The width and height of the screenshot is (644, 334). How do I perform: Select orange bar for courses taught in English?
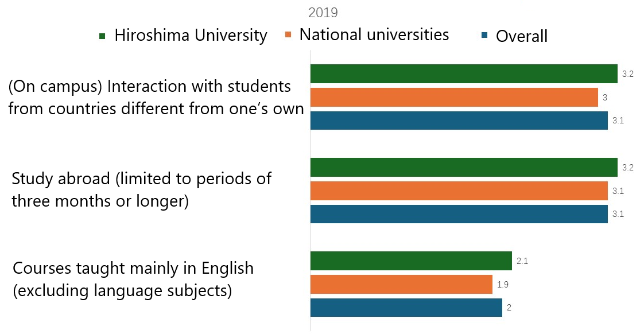coord(401,285)
